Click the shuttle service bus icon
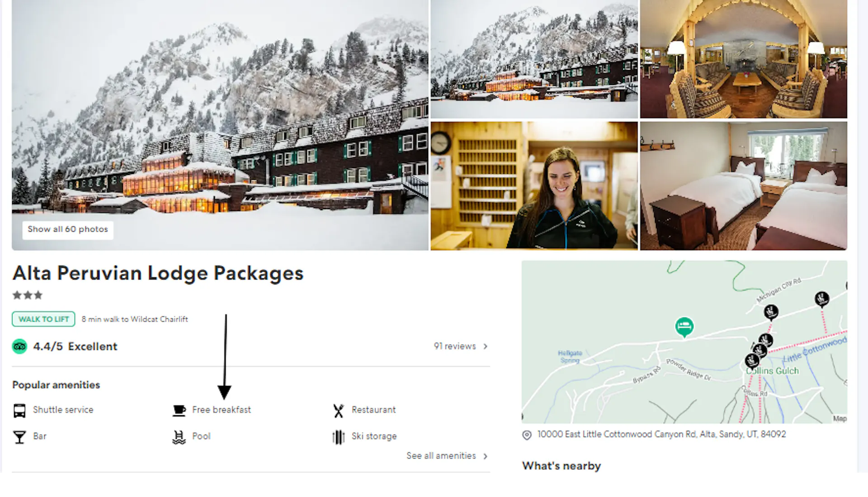 [x=19, y=411]
